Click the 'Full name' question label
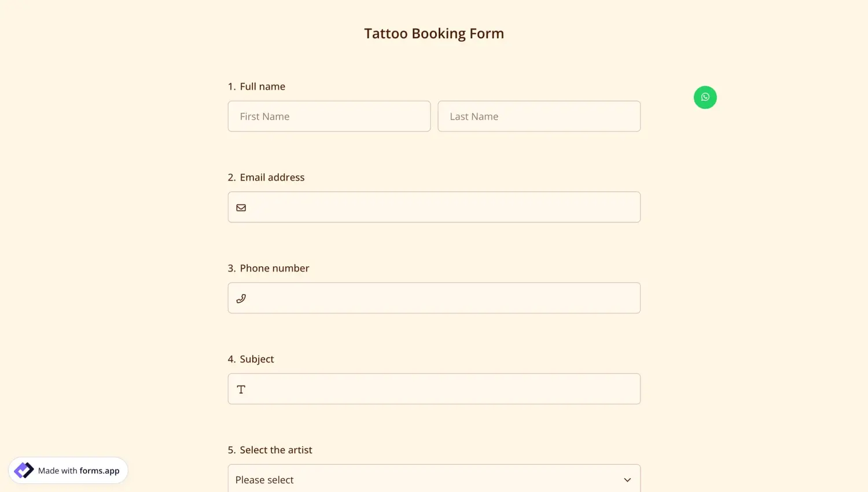This screenshot has width=868, height=492. point(262,86)
